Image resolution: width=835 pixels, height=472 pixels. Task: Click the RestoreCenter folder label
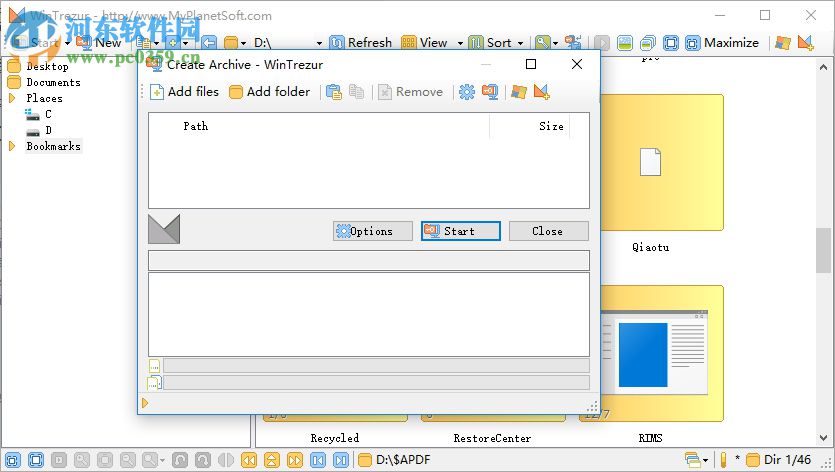(x=492, y=438)
